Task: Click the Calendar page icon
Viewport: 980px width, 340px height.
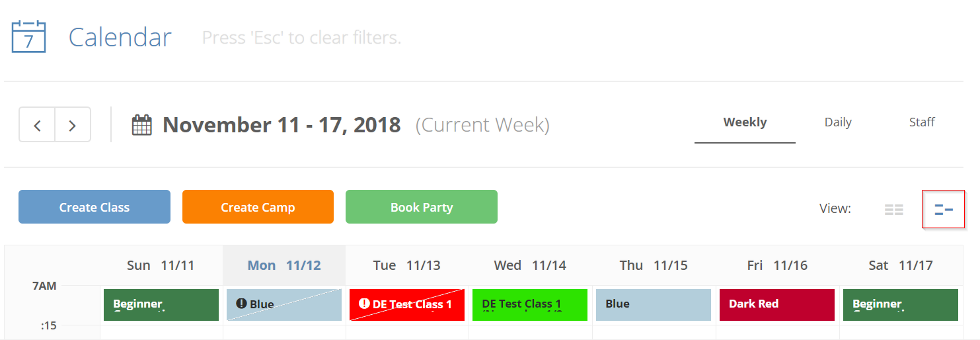Action: tap(28, 36)
